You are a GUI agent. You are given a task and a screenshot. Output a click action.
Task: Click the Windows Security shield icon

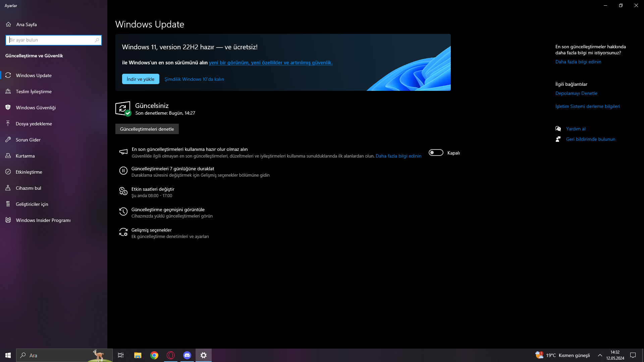[x=8, y=108]
